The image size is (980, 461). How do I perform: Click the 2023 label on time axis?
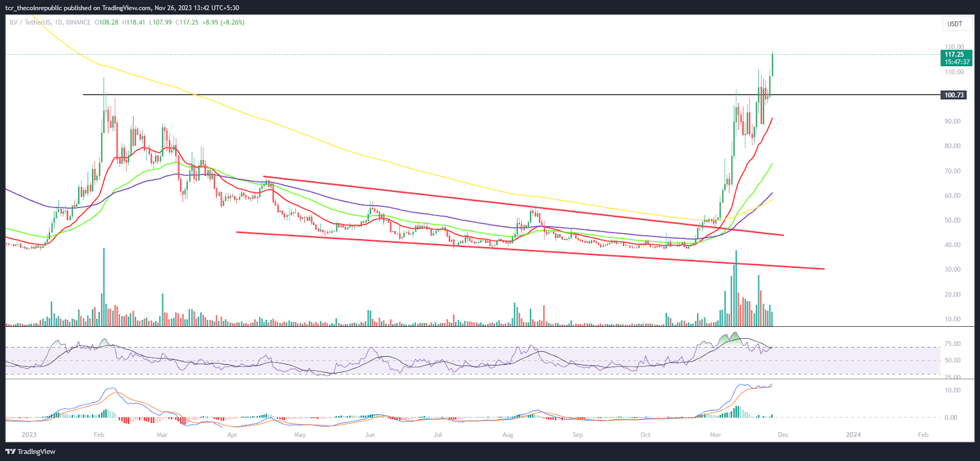[x=29, y=435]
